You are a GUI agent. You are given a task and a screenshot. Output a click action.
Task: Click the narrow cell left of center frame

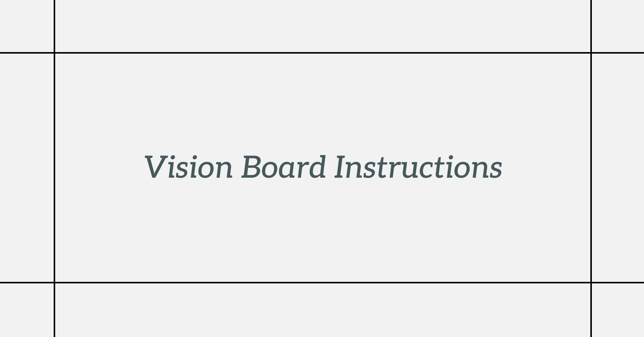(27, 167)
